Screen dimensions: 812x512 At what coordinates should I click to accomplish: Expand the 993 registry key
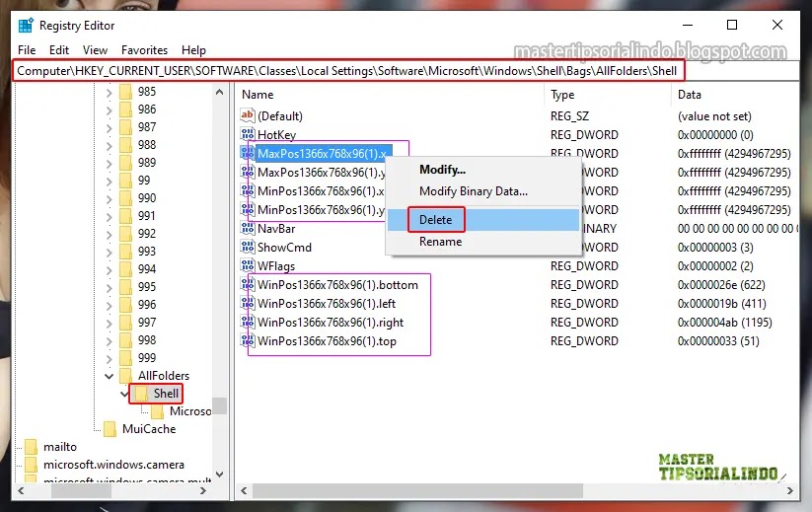[109, 252]
